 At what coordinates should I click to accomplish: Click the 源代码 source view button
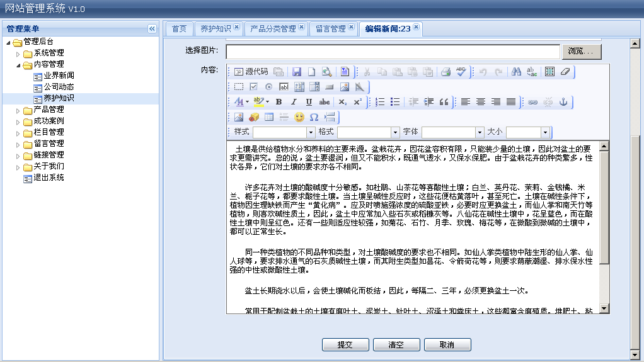coord(251,72)
